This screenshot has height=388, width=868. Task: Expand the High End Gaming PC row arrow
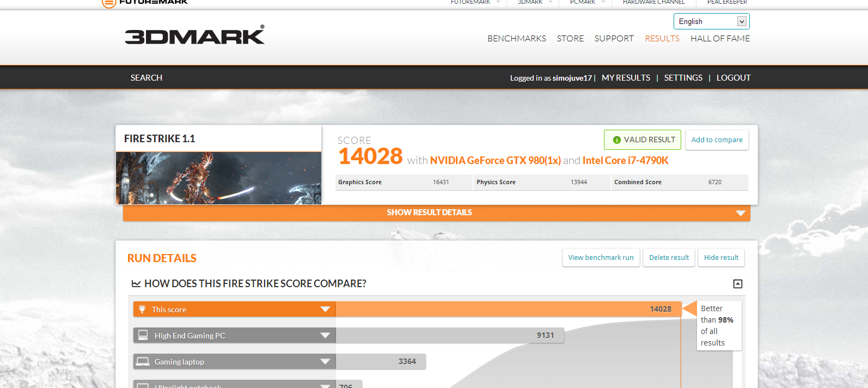325,335
